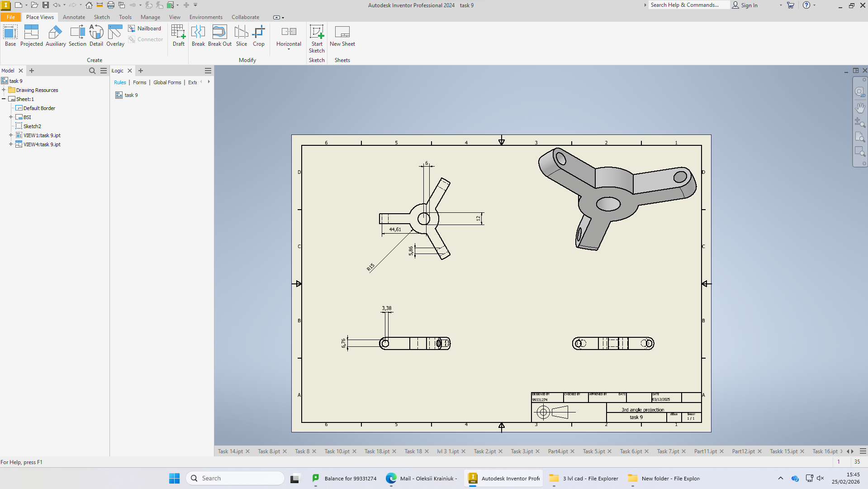This screenshot has height=489, width=868.
Task: Add a New Sheet
Action: (342, 36)
